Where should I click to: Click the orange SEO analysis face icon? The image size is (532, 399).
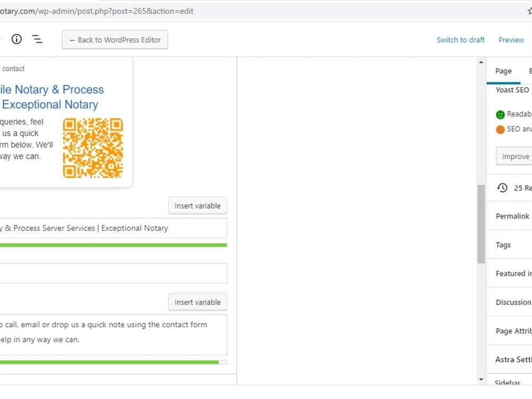click(500, 130)
